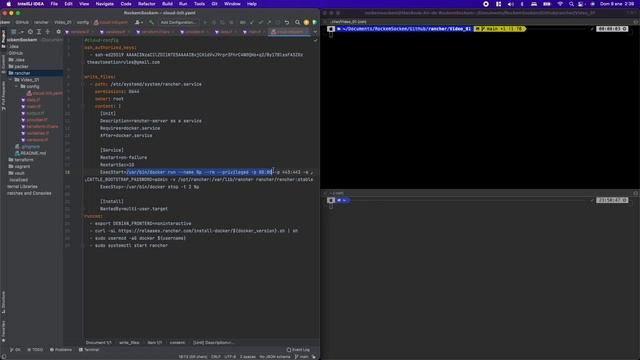Open project view settings gear
Image resolution: width=640 pixels, height=360 pixels.
(58, 32)
